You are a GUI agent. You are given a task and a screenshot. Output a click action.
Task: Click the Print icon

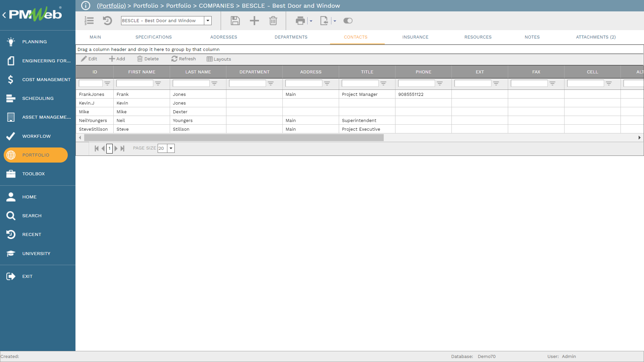300,21
